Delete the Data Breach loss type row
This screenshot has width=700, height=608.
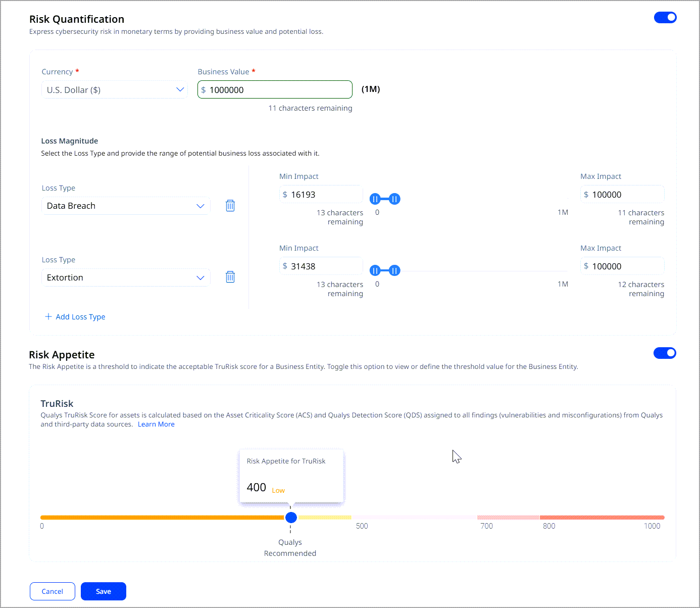(x=230, y=206)
